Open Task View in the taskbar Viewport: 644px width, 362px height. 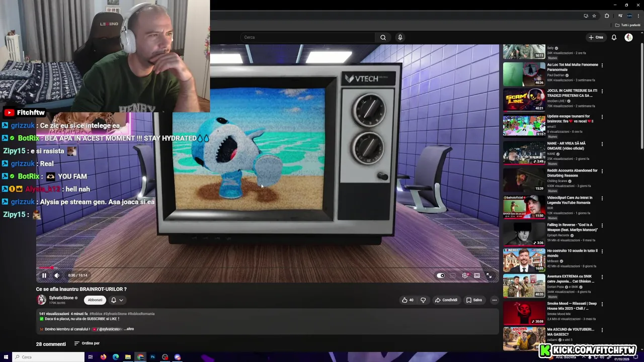pos(91,357)
